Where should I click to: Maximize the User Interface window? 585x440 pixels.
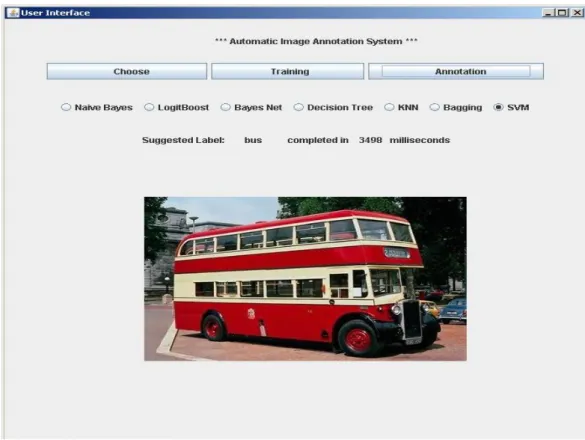pyautogui.click(x=562, y=13)
